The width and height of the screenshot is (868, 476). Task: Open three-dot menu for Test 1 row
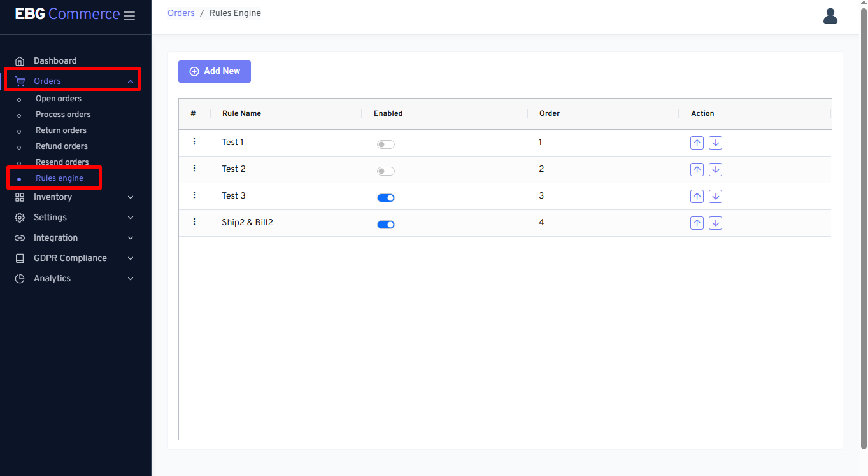tap(194, 142)
